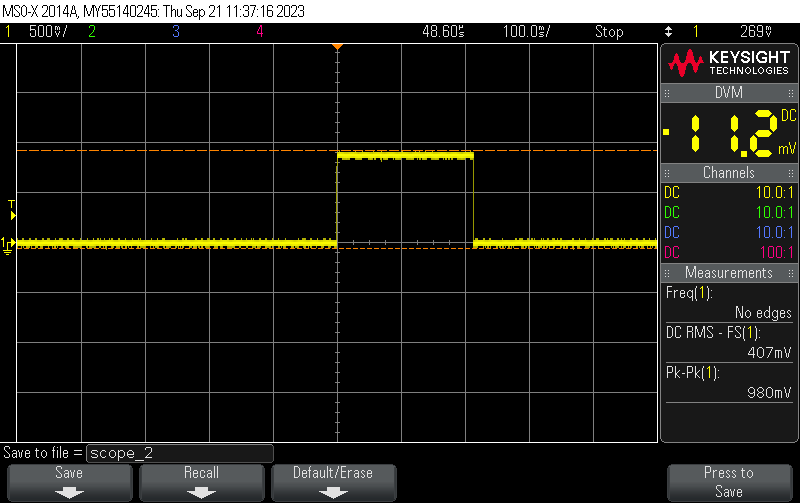Click the trigger edge slope icon

[x=668, y=32]
